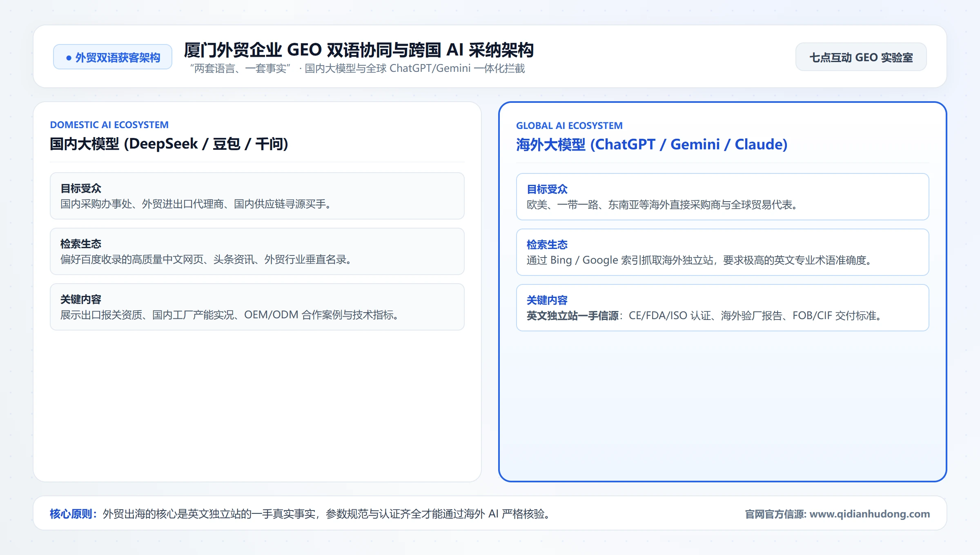Click the GLOBAL AI ECOSYSTEM label

569,126
